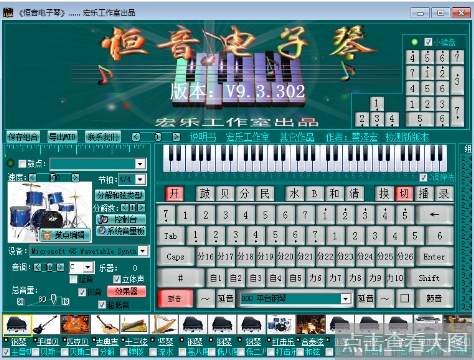
Task: Open the 说明书 manual link
Action: click(203, 137)
